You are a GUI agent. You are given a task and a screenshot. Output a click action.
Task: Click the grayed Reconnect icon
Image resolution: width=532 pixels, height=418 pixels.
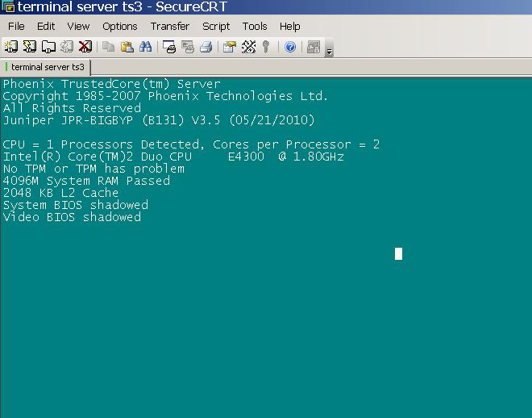tap(67, 47)
